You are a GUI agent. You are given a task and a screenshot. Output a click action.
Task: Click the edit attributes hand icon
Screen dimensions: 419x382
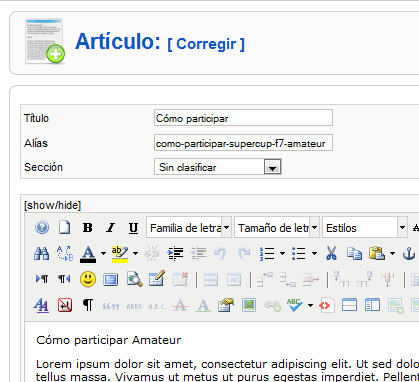226,305
